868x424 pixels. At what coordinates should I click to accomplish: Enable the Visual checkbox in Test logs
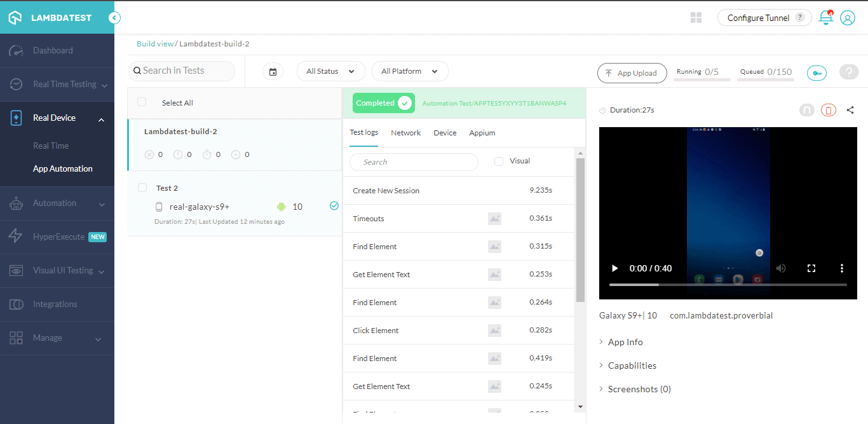(x=498, y=161)
